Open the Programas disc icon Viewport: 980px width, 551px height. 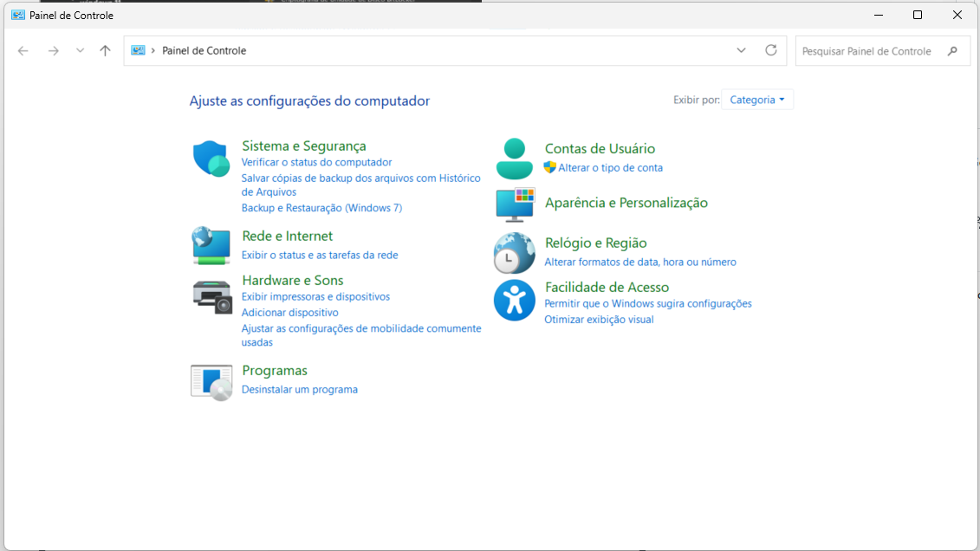[x=211, y=382]
